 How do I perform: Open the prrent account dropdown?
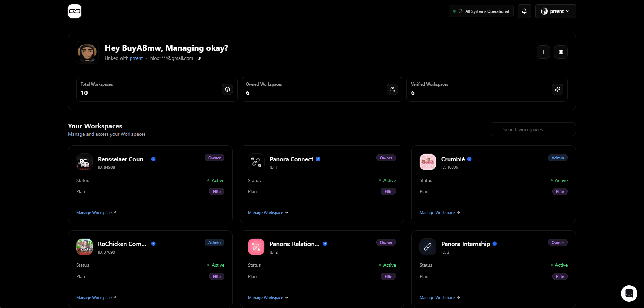pyautogui.click(x=555, y=11)
